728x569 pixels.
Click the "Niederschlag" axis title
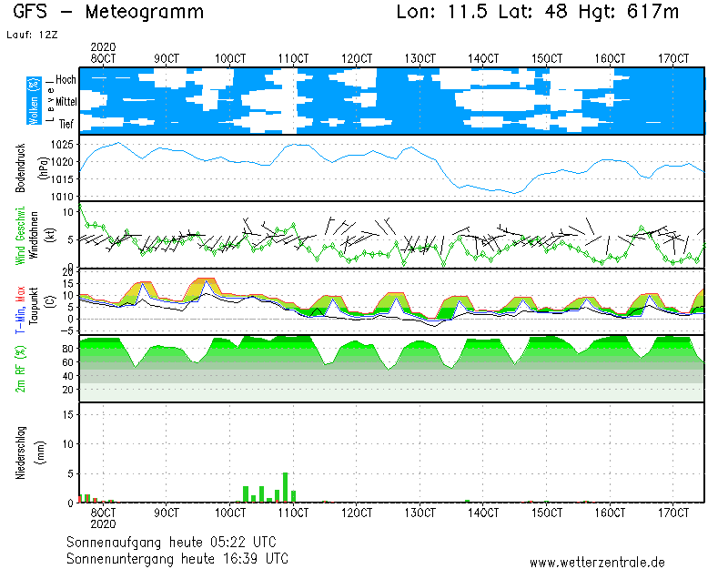click(x=20, y=452)
